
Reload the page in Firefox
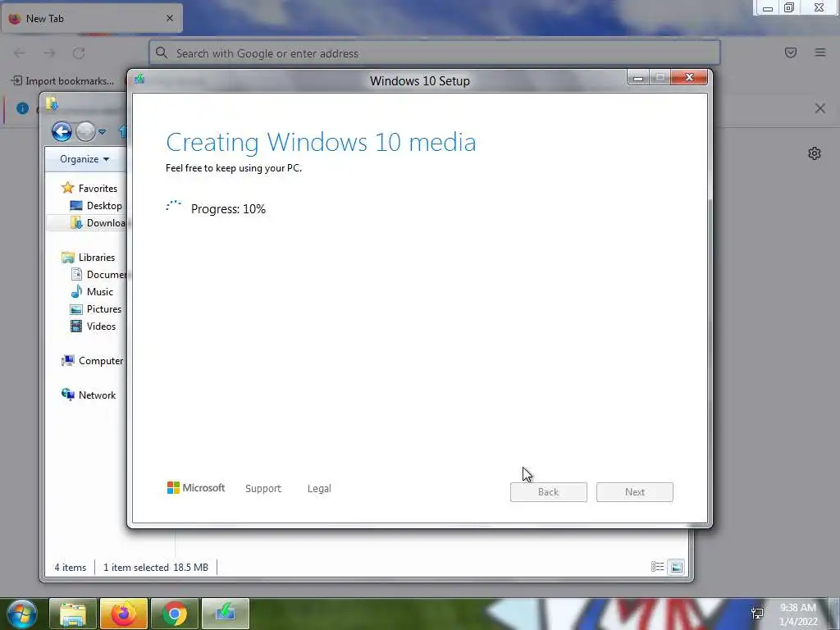click(x=79, y=52)
